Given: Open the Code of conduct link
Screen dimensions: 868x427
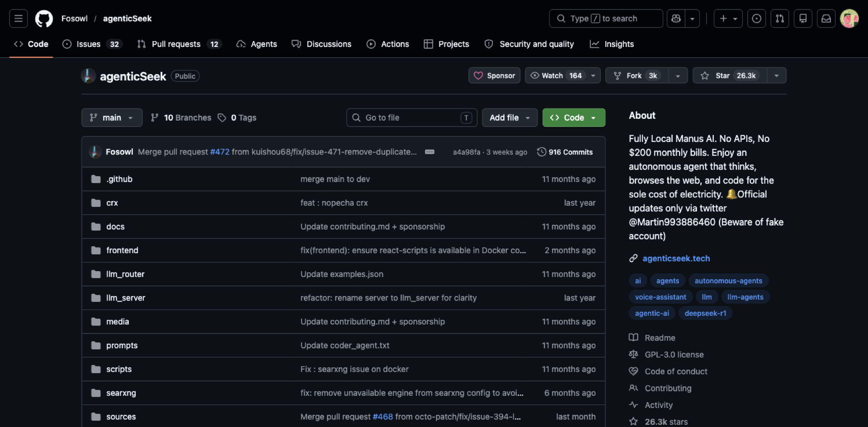Looking at the screenshot, I should tap(668, 371).
